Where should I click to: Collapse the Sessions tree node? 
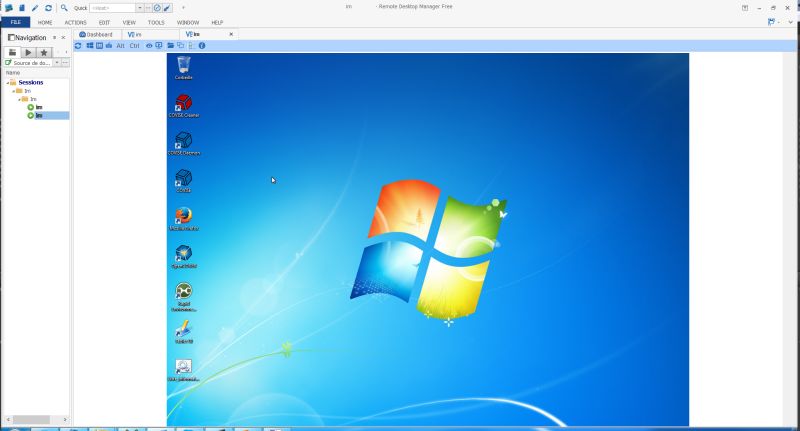[x=7, y=83]
